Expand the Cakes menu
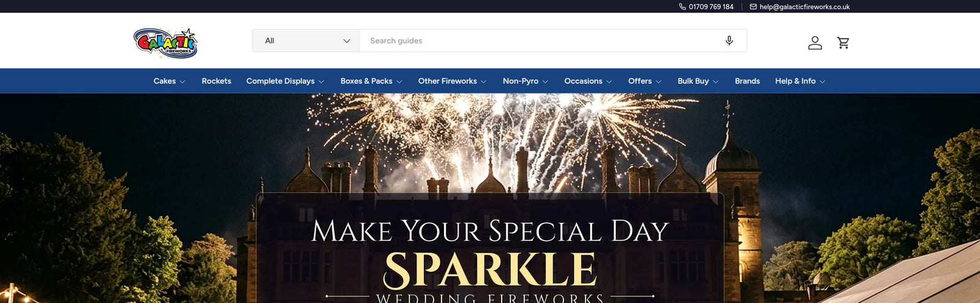This screenshot has width=980, height=303. pyautogui.click(x=169, y=81)
